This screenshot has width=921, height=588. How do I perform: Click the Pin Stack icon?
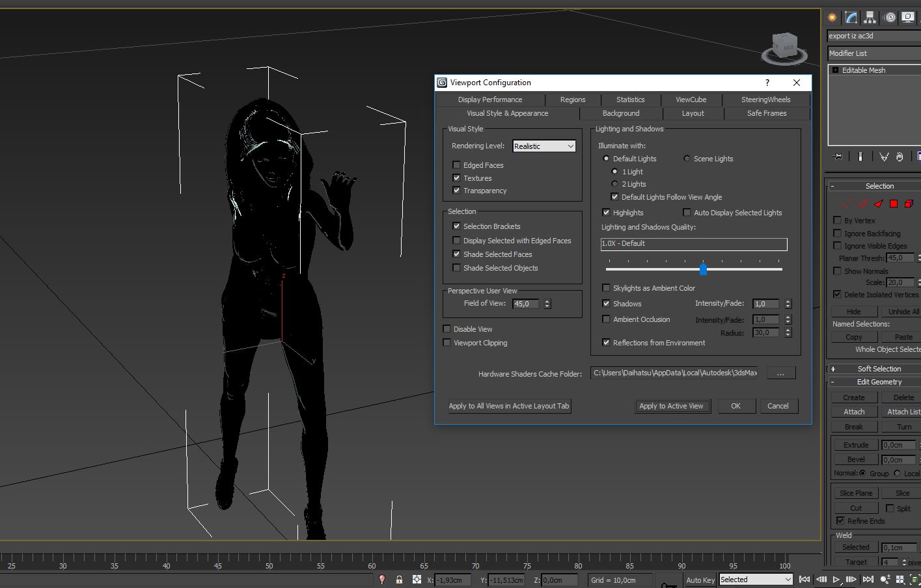click(838, 157)
